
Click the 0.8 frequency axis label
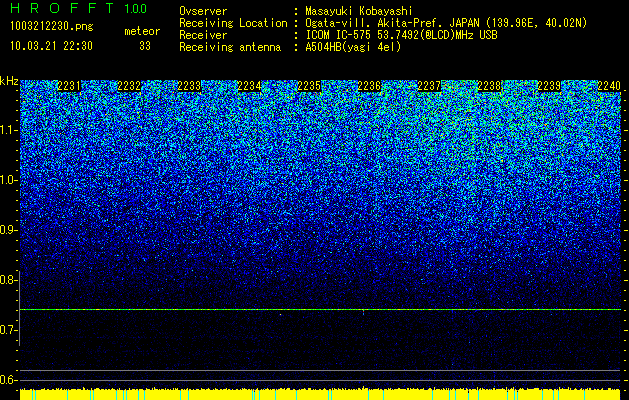(9, 280)
